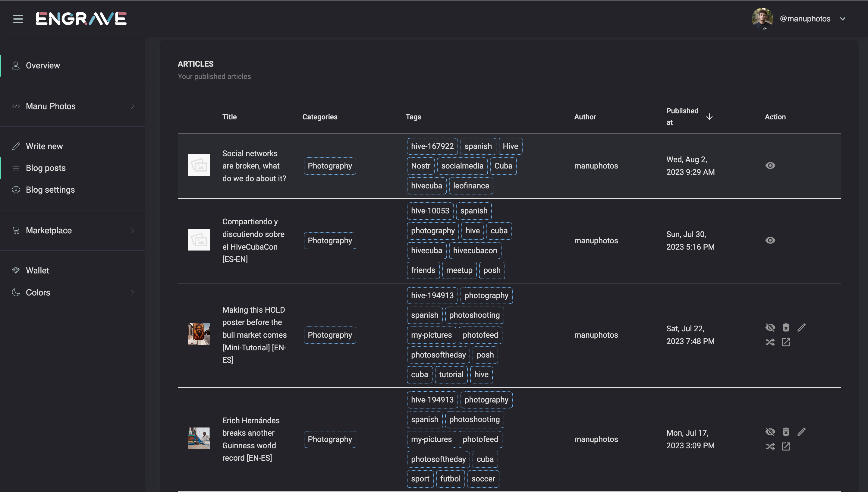Click the Erich Hernándes article thumbnail

tap(199, 438)
